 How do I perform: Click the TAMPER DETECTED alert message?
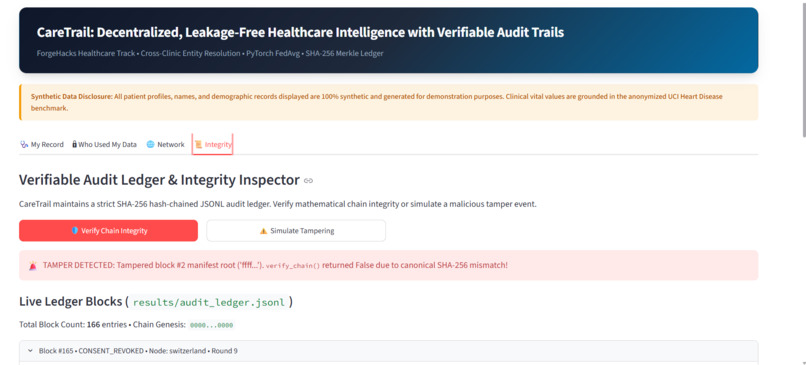pyautogui.click(x=389, y=265)
